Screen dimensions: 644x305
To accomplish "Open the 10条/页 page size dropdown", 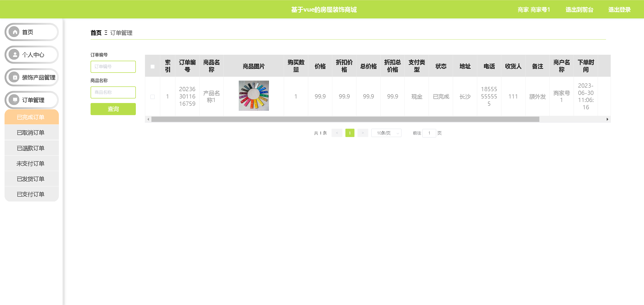I will click(386, 133).
